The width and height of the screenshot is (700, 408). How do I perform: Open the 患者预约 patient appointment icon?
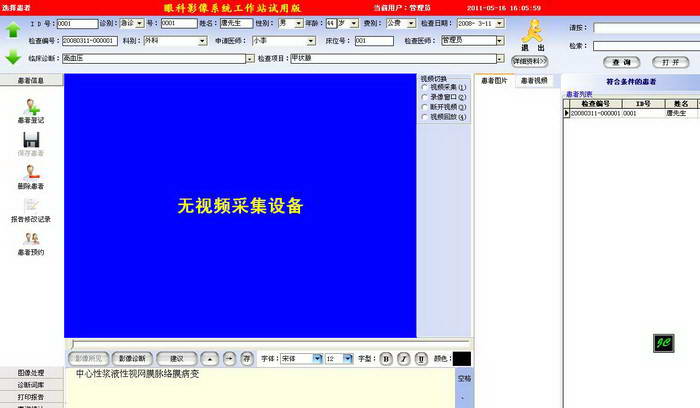[x=31, y=238]
